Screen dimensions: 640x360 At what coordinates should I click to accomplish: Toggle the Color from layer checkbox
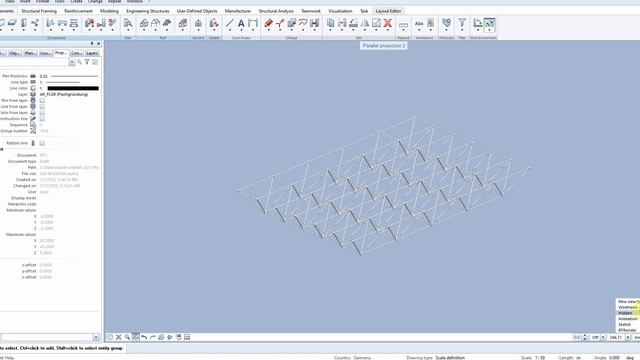tap(42, 113)
